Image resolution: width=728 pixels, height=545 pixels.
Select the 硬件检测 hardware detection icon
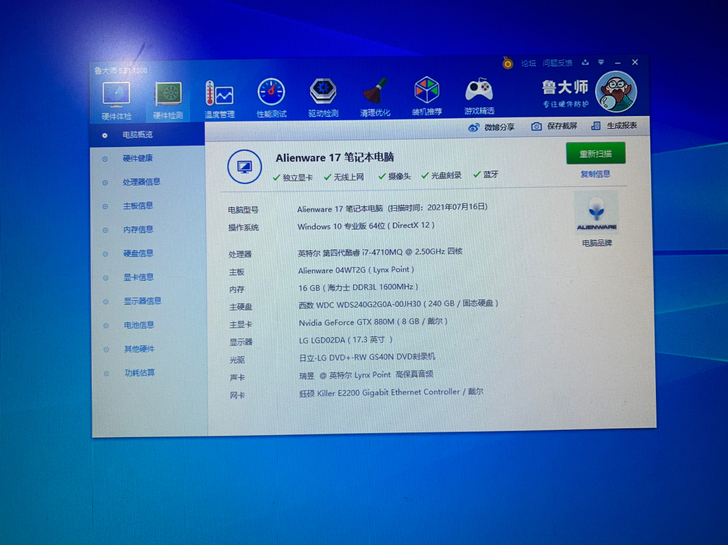point(168,100)
